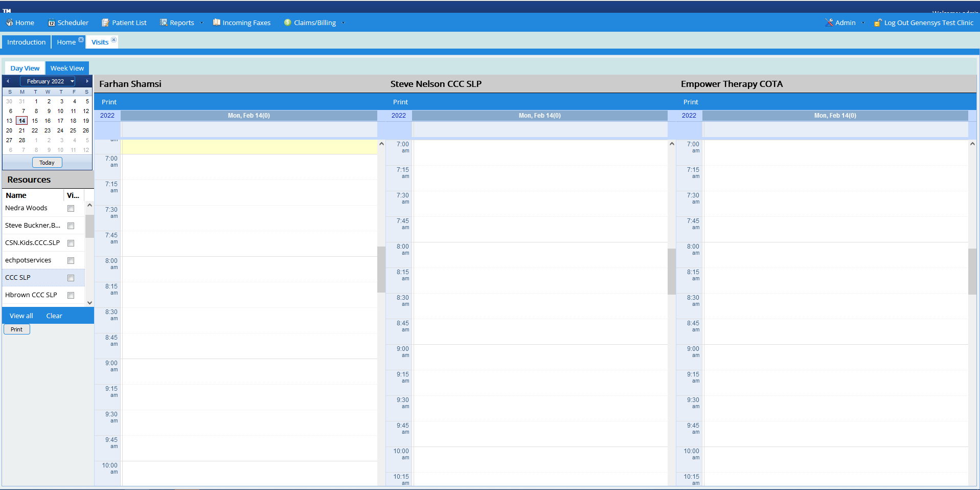Click the Log Out padlock icon

878,23
